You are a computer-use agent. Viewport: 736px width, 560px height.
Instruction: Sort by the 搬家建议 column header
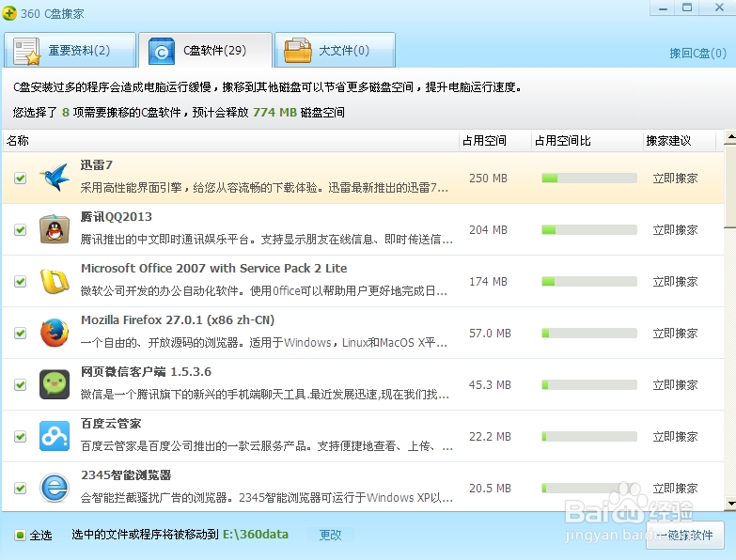coord(680,141)
